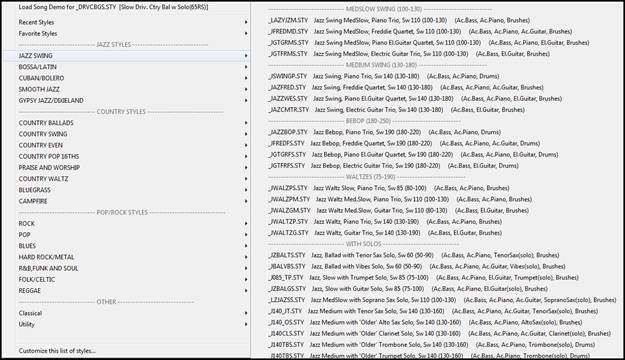Pick the _JSWINGP.STY Jazz Swing style
Viewport: 625px width, 360px height.
point(383,76)
